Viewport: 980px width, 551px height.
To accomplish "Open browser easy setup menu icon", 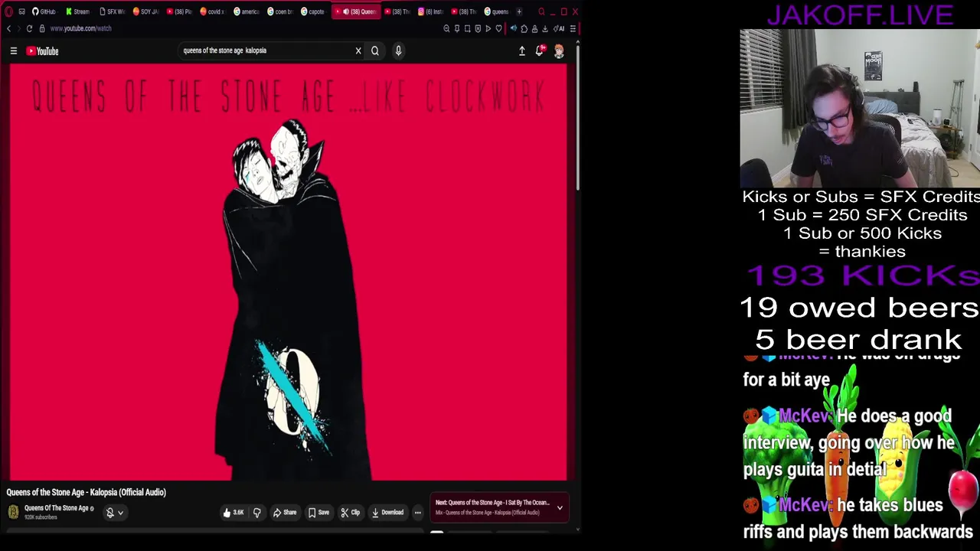I will pyautogui.click(x=573, y=28).
